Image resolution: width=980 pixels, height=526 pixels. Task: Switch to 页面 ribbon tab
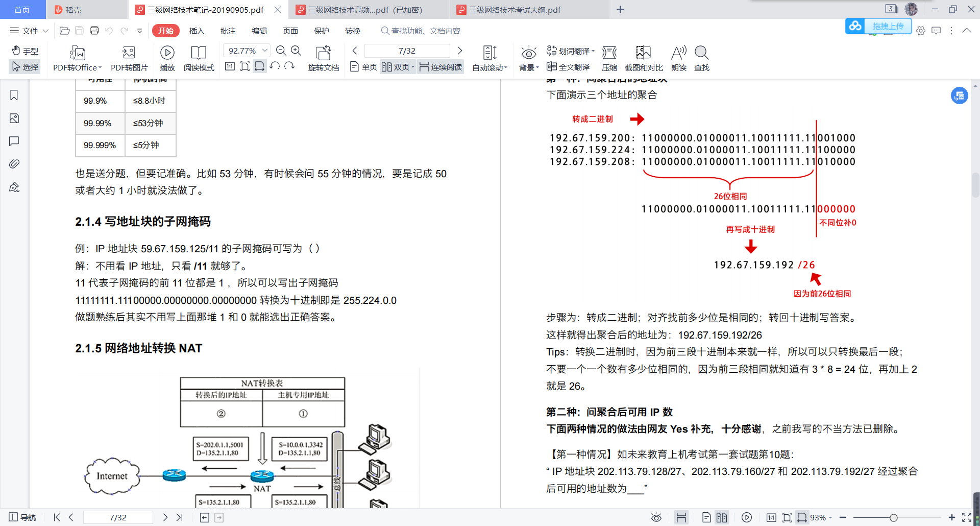coord(290,31)
